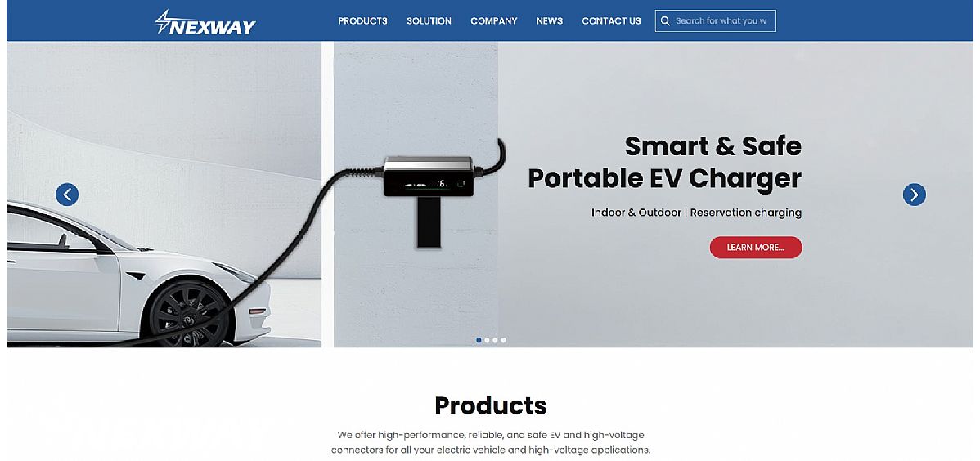The width and height of the screenshot is (980, 461).
Task: Select the third carousel dot indicator
Action: coord(495,340)
